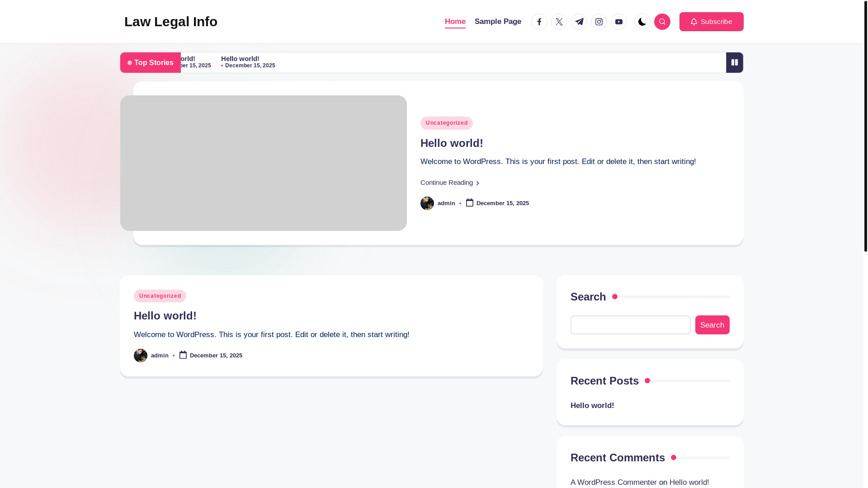868x488 pixels.
Task: Focus the sidebar search input field
Action: (x=630, y=325)
